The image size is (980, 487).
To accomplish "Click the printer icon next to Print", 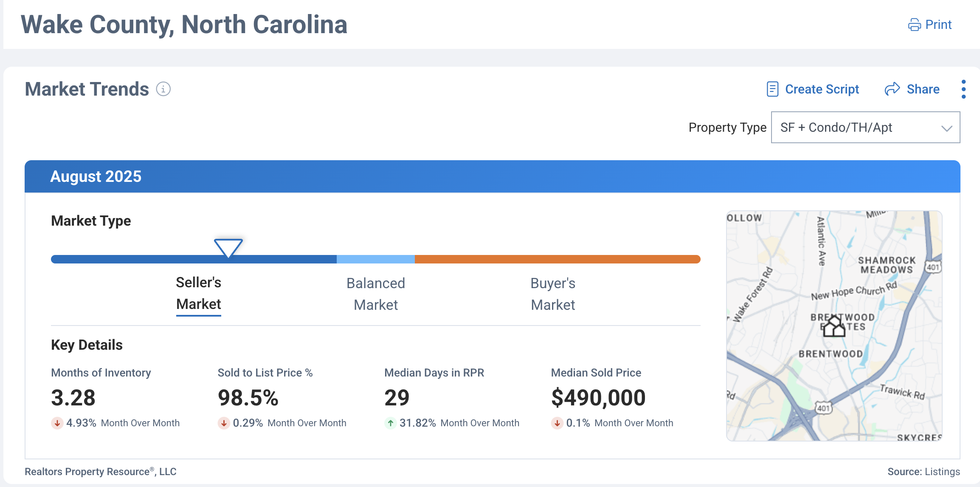I will coord(914,25).
